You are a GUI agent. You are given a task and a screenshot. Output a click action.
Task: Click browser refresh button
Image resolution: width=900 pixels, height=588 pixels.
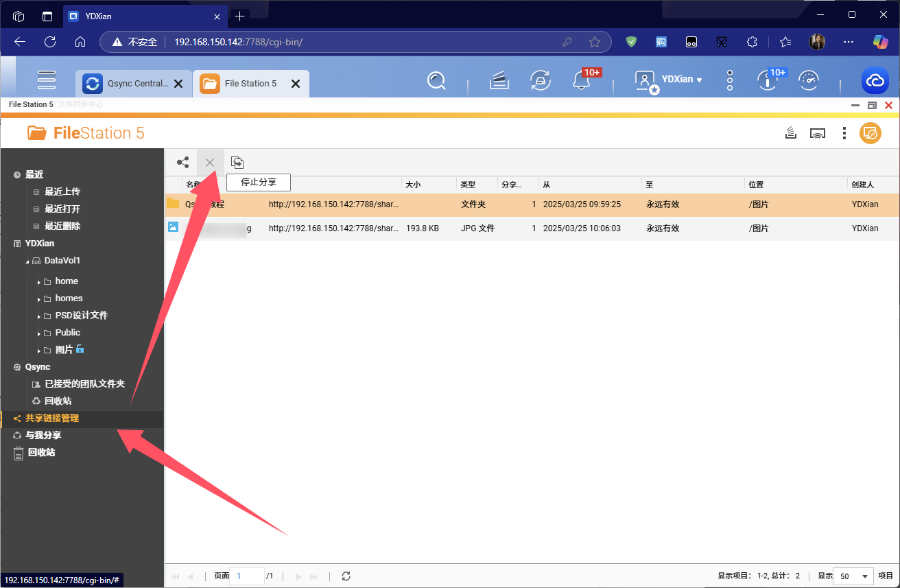[x=49, y=42]
